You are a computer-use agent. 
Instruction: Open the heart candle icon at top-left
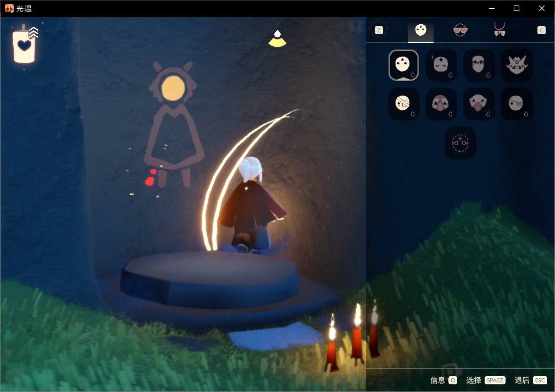(x=24, y=45)
